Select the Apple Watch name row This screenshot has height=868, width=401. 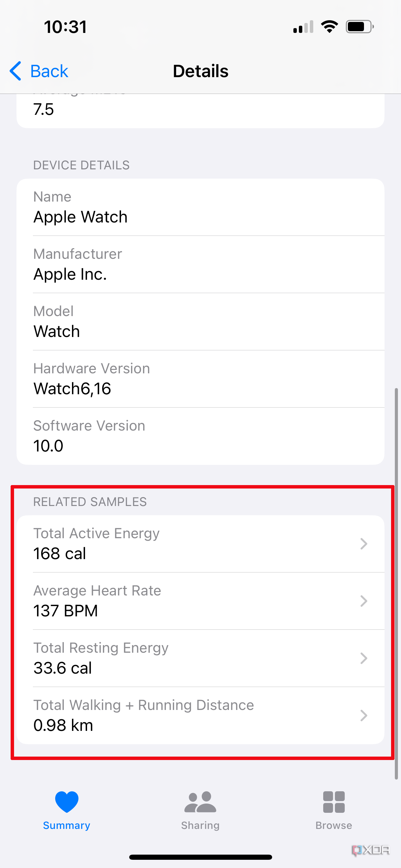click(x=200, y=207)
